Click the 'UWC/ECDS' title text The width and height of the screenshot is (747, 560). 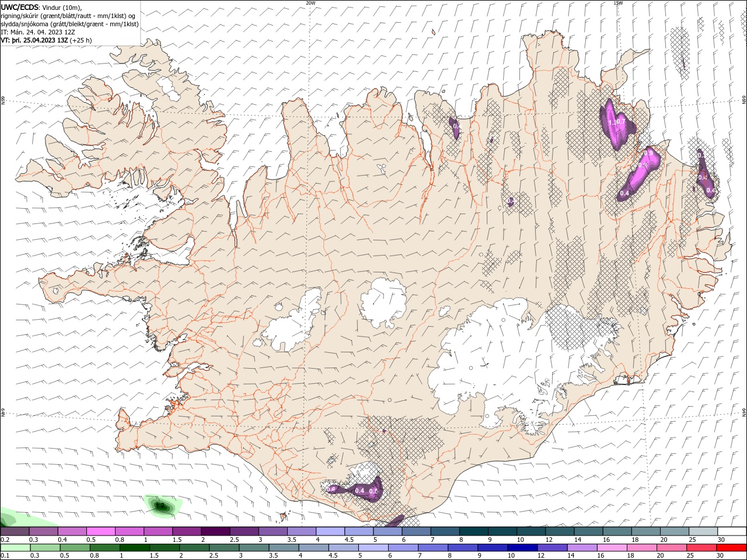[x=20, y=6]
